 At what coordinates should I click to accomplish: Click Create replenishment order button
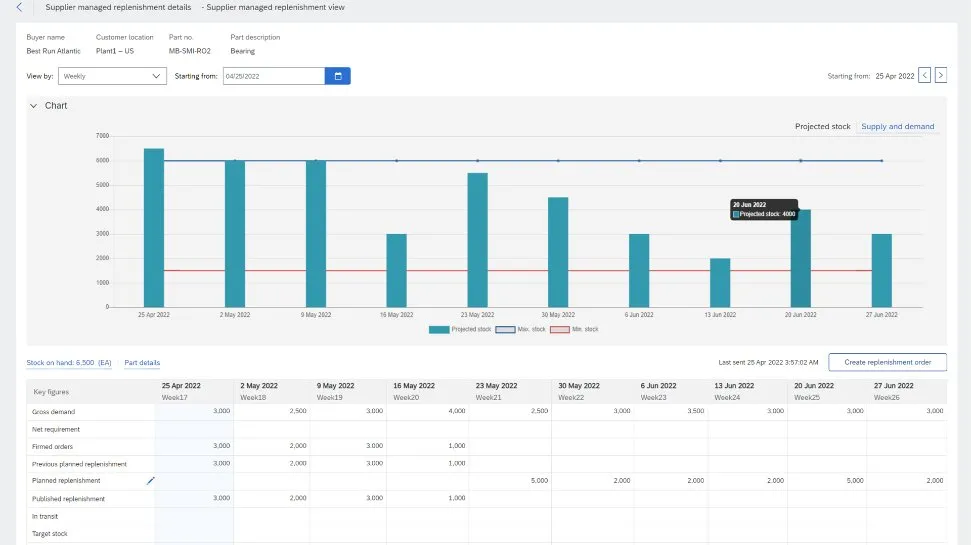click(889, 362)
